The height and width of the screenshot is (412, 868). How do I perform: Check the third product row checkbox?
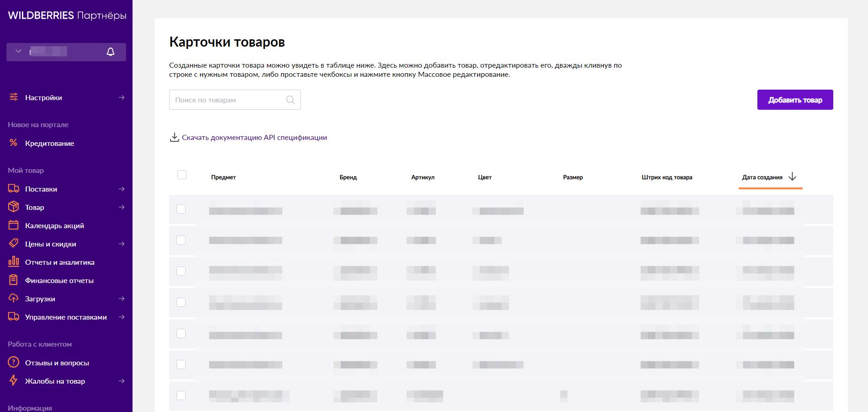coord(181,271)
